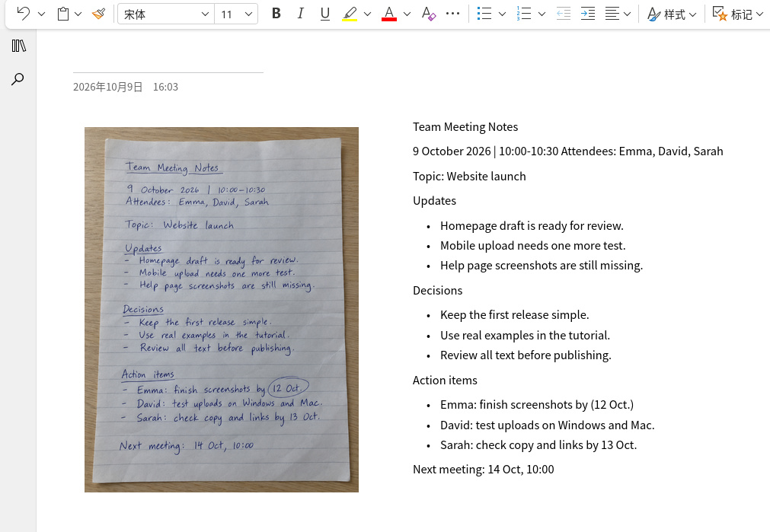
Task: Toggle Italic formatting
Action: tap(301, 14)
